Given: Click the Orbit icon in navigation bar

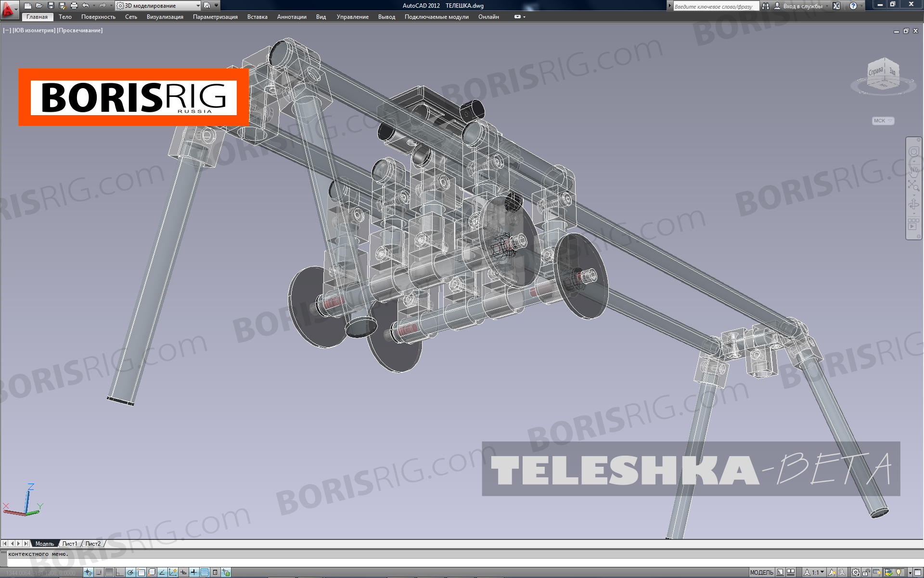Looking at the screenshot, I should (x=913, y=204).
